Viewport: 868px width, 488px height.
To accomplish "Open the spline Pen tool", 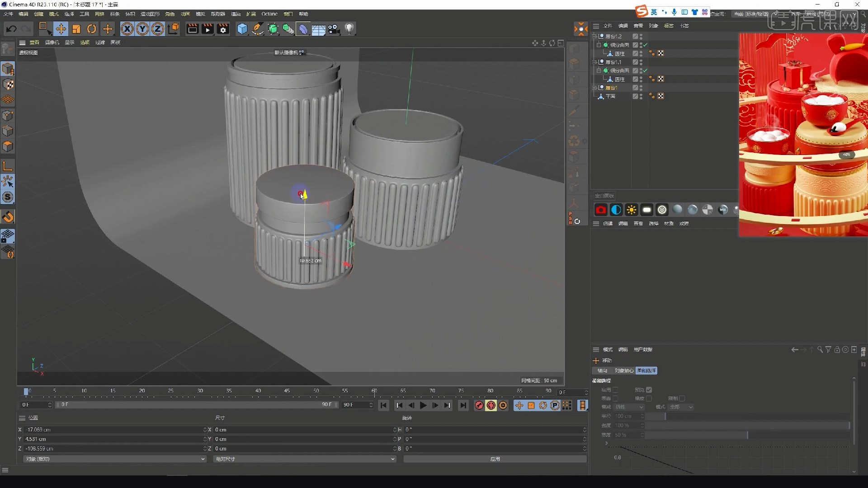I will coord(258,29).
